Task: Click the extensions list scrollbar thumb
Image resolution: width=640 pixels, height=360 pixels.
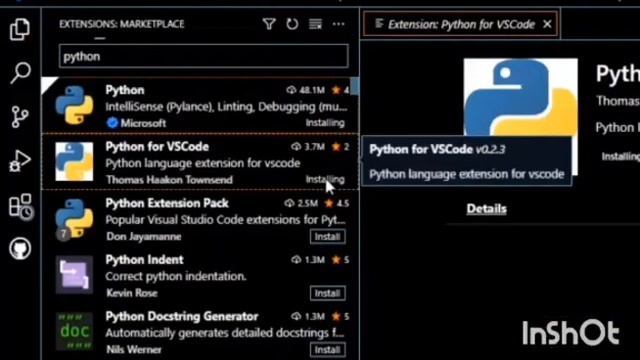Action: [x=354, y=86]
